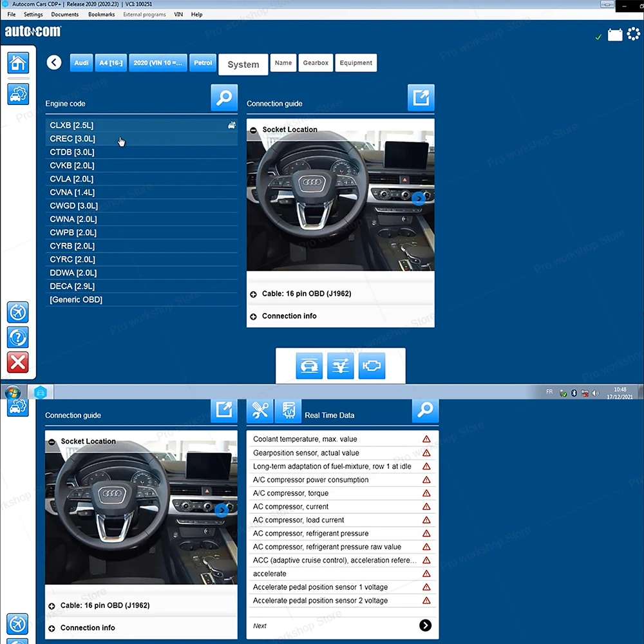Click the back arrow button
This screenshot has height=644, width=644.
tap(54, 62)
